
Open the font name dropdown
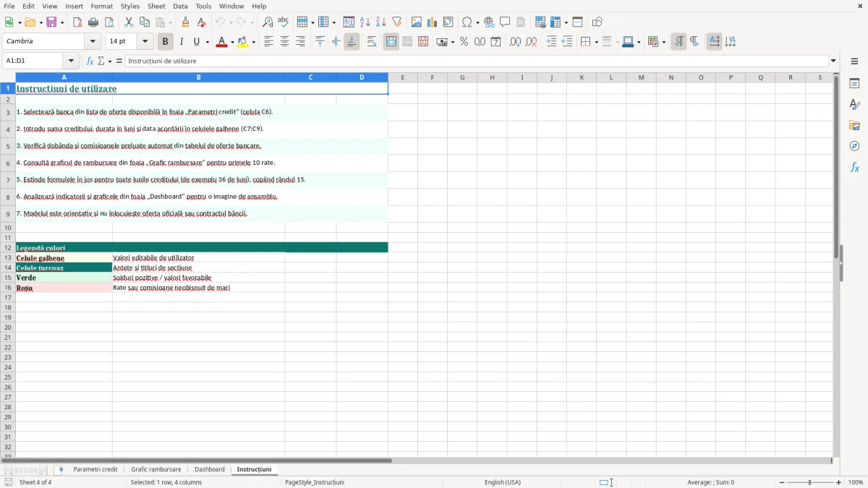point(93,42)
